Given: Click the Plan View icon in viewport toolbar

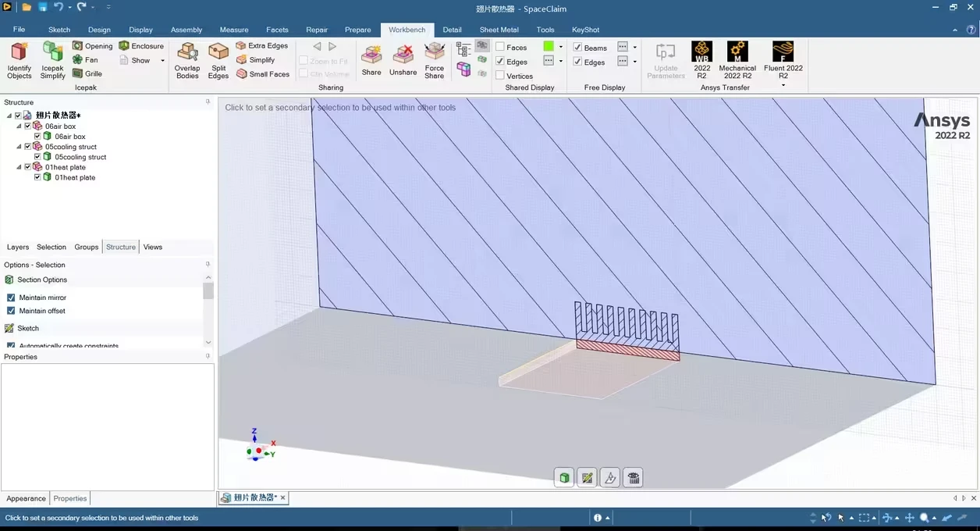Looking at the screenshot, I should click(x=634, y=478).
